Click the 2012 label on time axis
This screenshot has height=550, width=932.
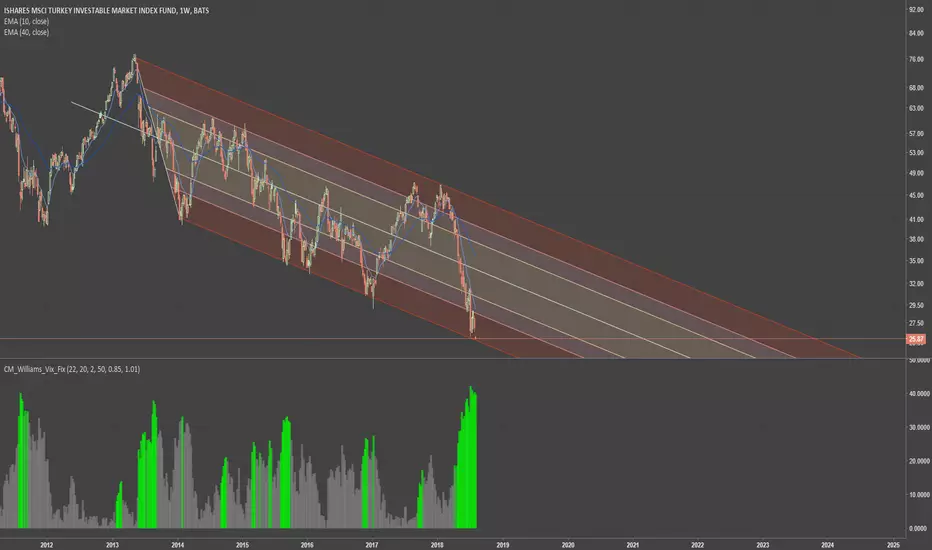click(46, 545)
